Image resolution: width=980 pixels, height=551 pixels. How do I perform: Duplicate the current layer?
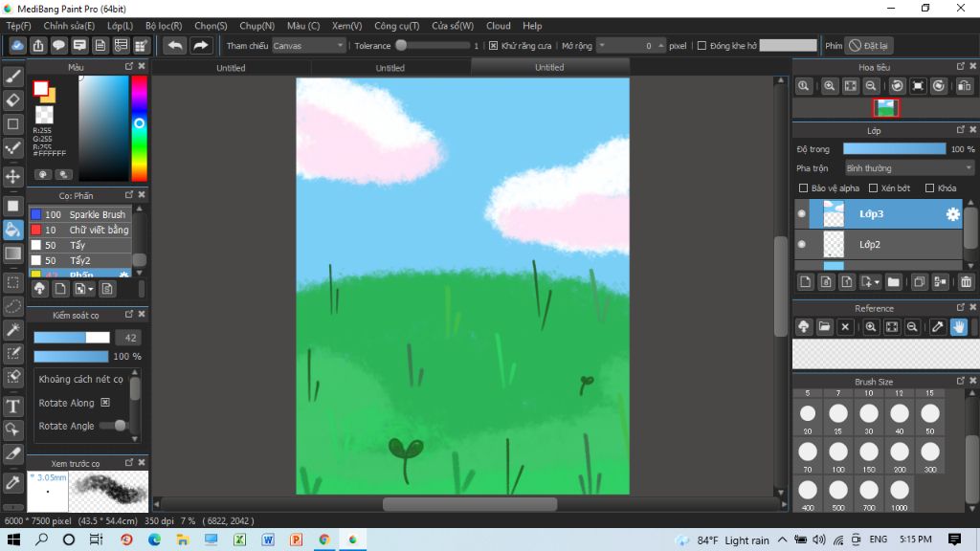click(919, 282)
